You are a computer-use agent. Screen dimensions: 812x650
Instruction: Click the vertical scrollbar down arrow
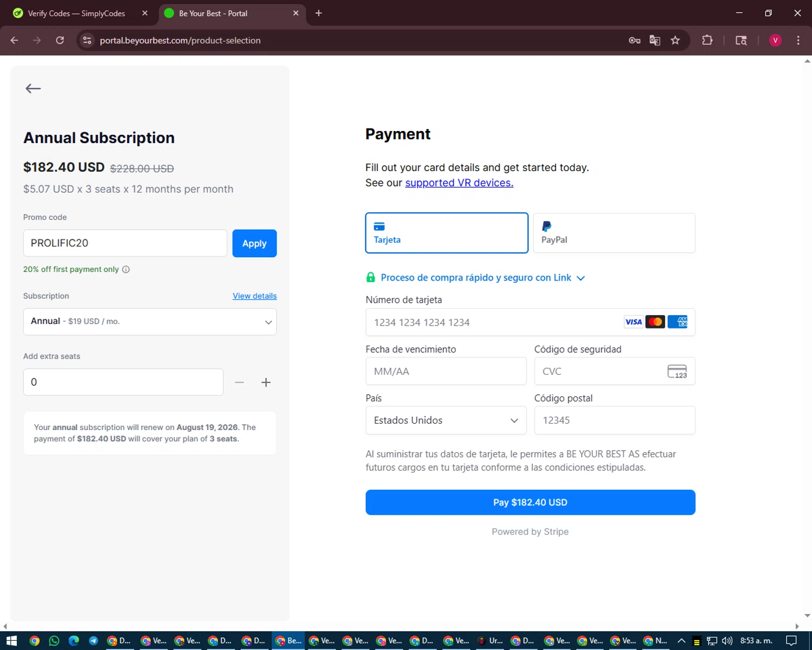[x=808, y=616]
